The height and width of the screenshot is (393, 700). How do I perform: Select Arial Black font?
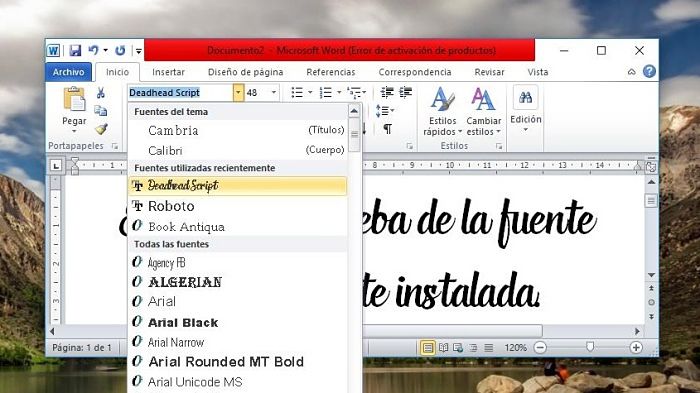click(237, 322)
